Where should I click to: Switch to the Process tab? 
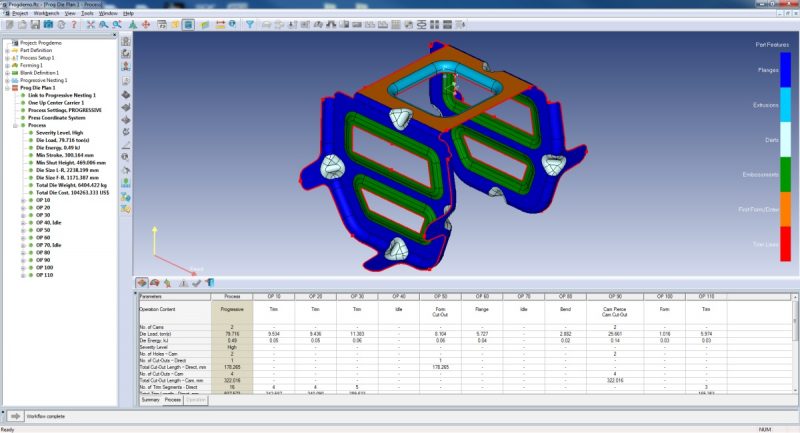click(x=172, y=400)
